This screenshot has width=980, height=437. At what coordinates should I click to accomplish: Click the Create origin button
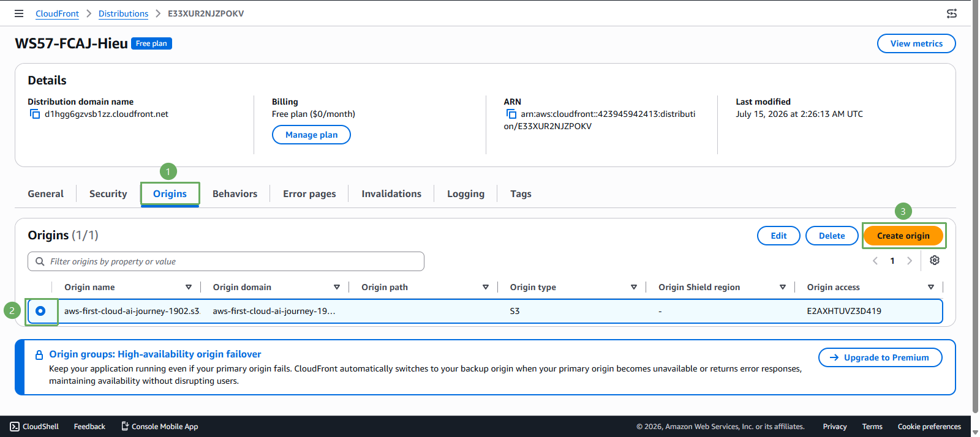pyautogui.click(x=903, y=236)
